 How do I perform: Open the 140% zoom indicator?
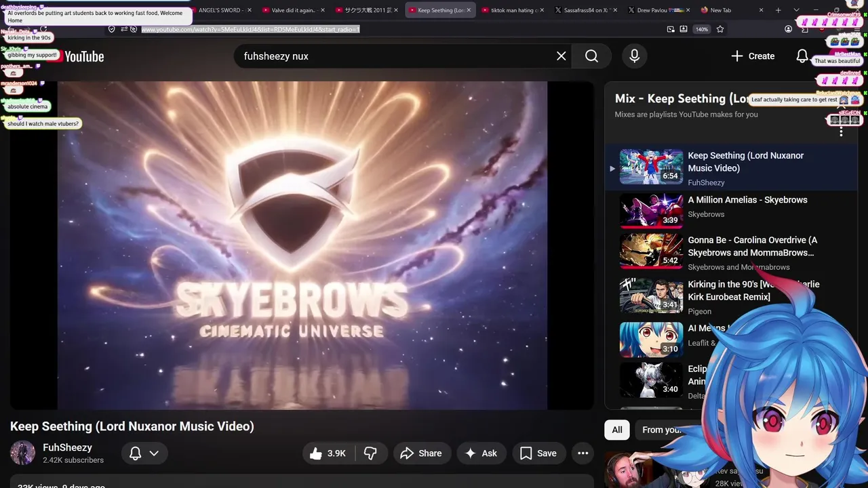point(702,29)
